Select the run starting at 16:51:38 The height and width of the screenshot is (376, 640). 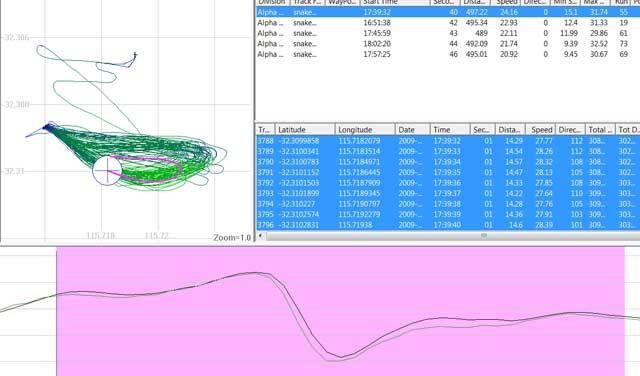[x=448, y=23]
